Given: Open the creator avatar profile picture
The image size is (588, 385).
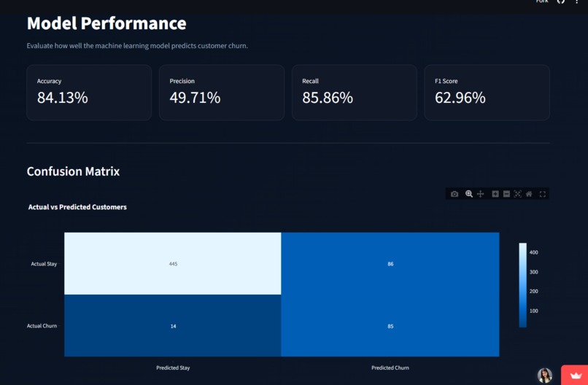Looking at the screenshot, I should (x=544, y=376).
